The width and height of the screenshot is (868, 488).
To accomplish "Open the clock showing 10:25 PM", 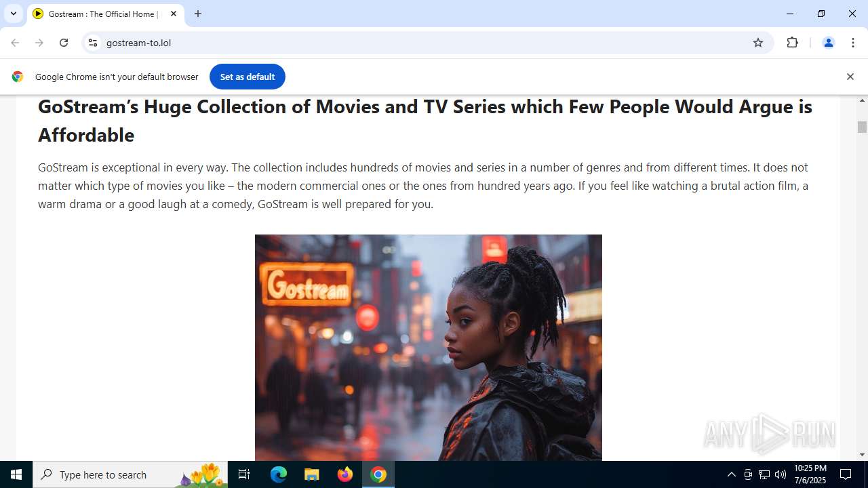I will point(810,474).
